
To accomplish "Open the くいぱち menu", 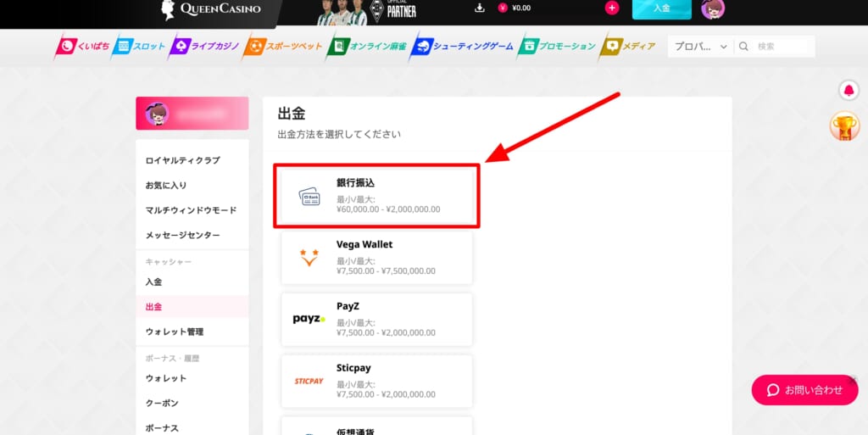I will (x=82, y=47).
